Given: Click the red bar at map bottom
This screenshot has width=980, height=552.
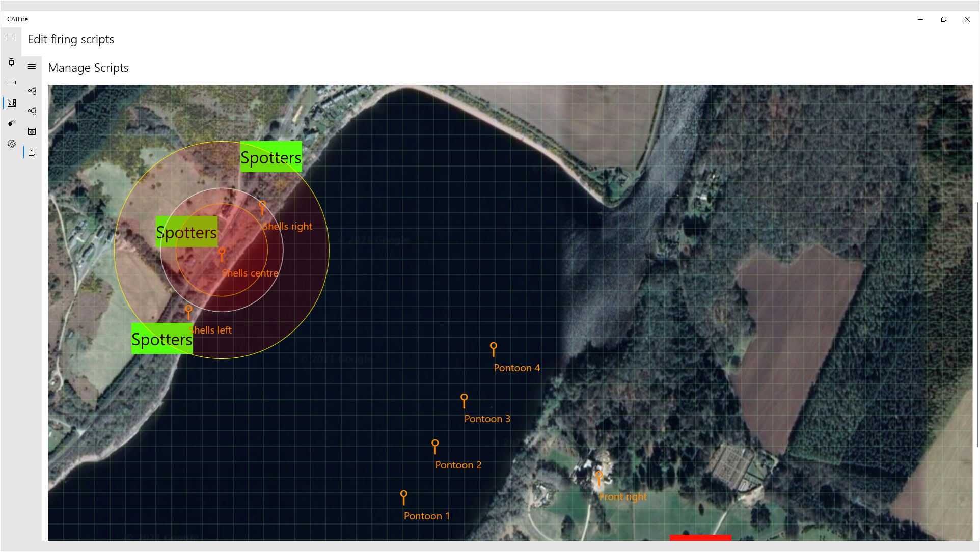Looking at the screenshot, I should coord(700,537).
